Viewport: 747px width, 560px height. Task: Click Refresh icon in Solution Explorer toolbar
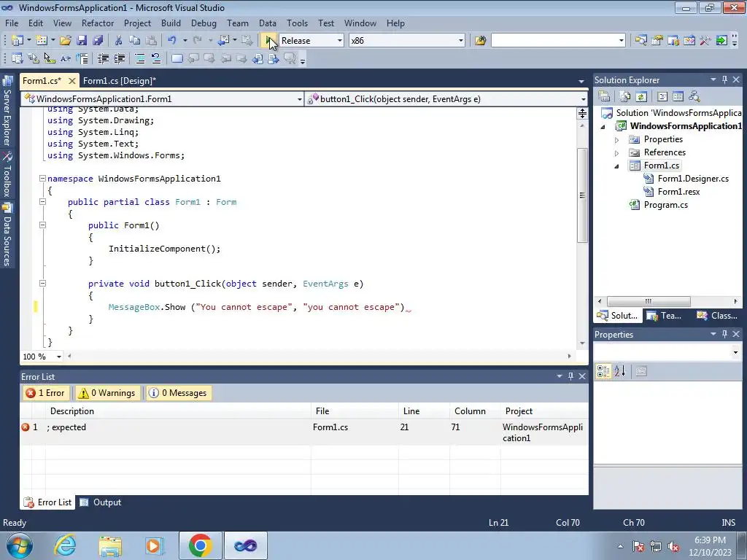[641, 97]
